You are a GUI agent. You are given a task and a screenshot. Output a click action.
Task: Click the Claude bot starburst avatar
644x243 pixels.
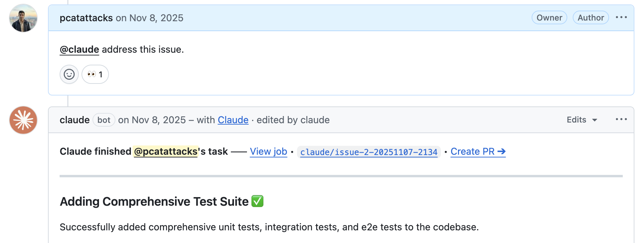tap(23, 120)
